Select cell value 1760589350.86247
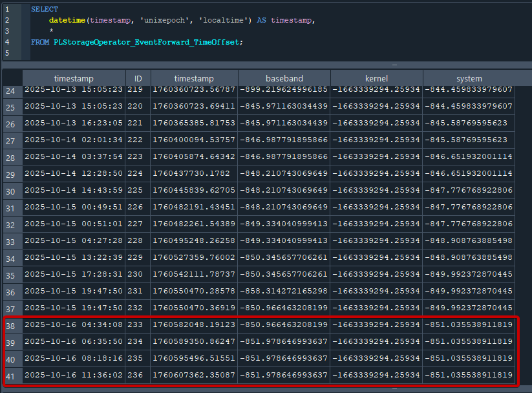532x393 pixels. coord(194,341)
